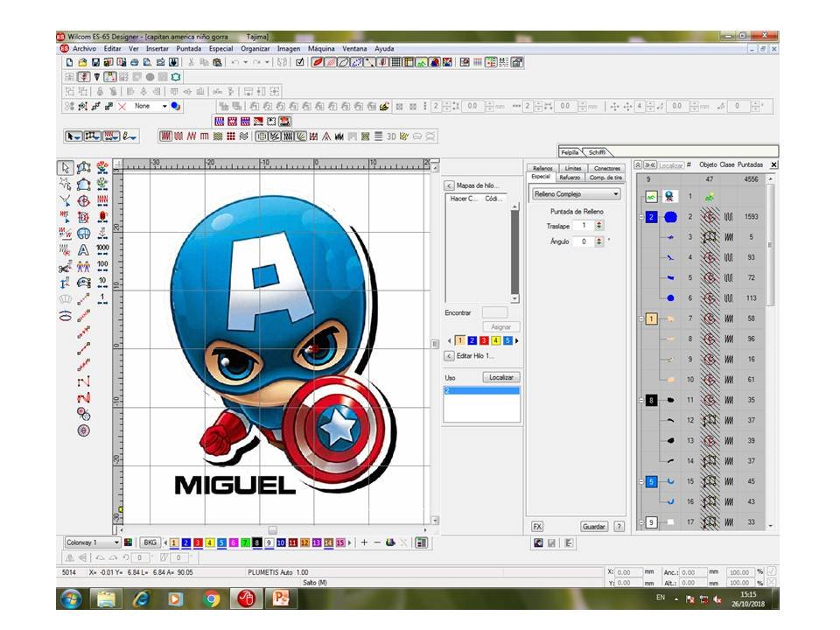Open PowerPoint from the taskbar
This screenshot has width=840, height=630.
pyautogui.click(x=281, y=598)
